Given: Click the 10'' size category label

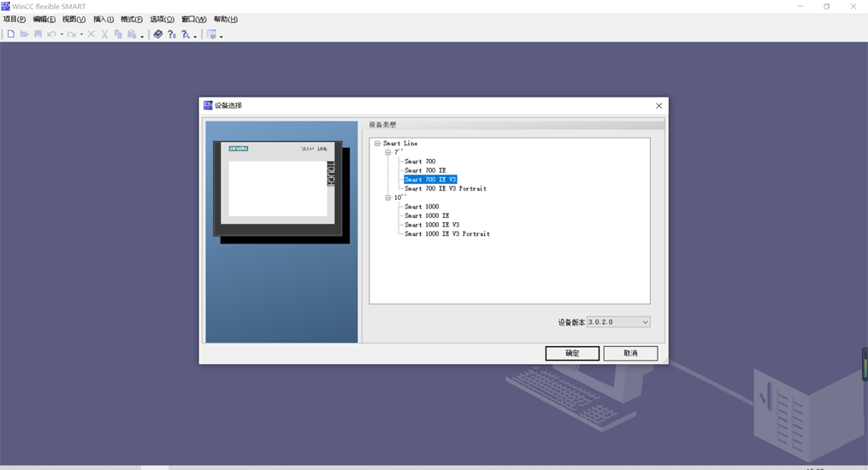Looking at the screenshot, I should click(399, 197).
